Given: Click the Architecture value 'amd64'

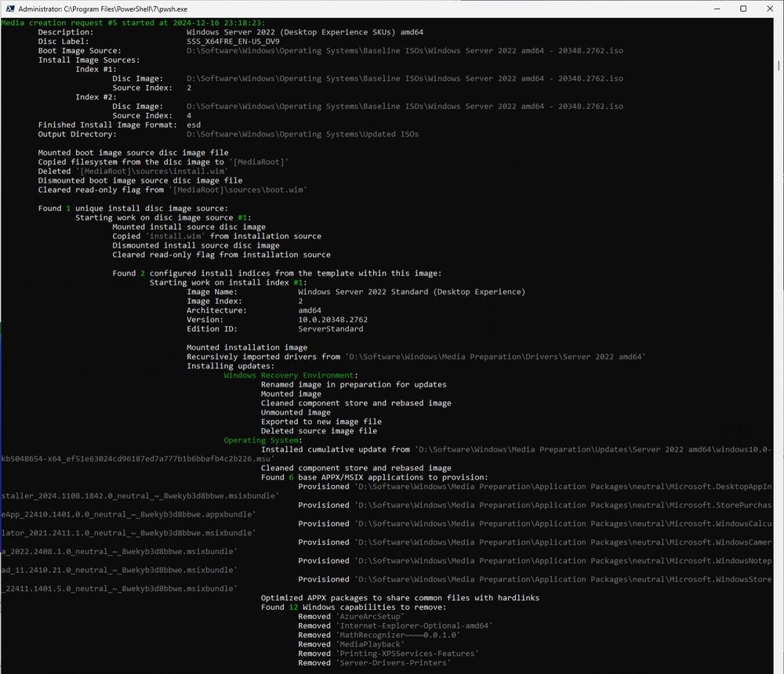Looking at the screenshot, I should [x=310, y=310].
